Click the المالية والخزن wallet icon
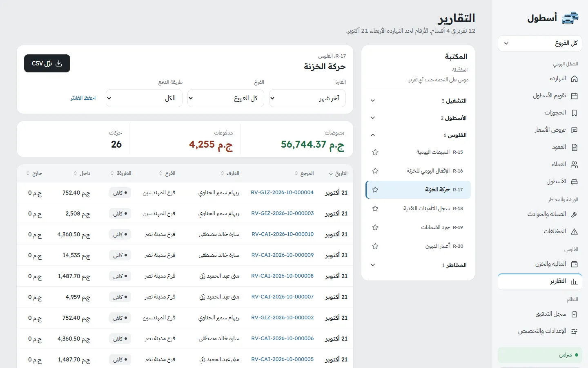The width and height of the screenshot is (588, 368). point(574,264)
